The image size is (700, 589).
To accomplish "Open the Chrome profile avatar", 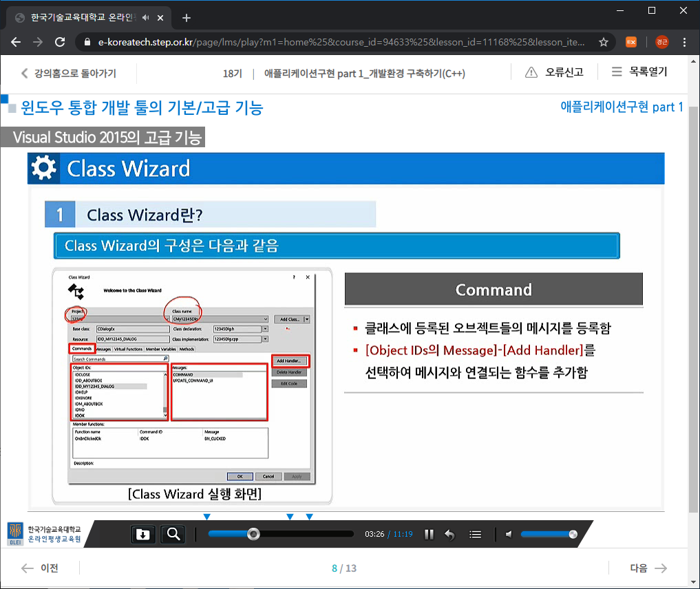I will [x=661, y=43].
